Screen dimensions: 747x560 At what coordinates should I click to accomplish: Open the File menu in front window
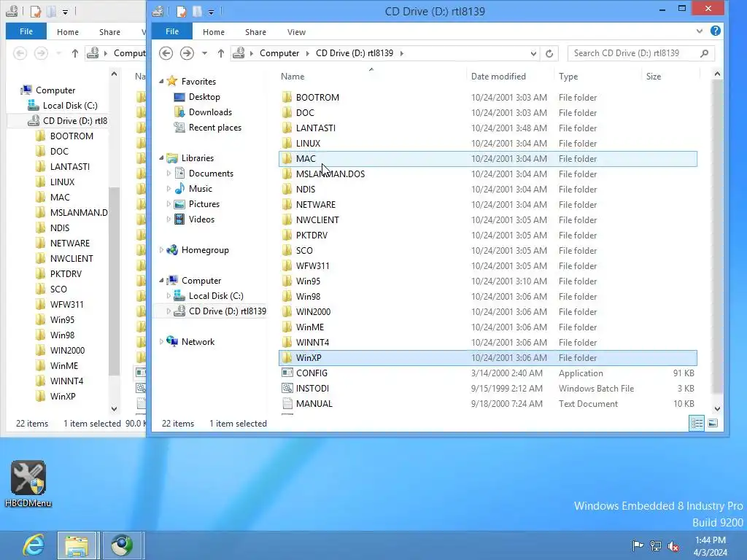[x=172, y=31]
